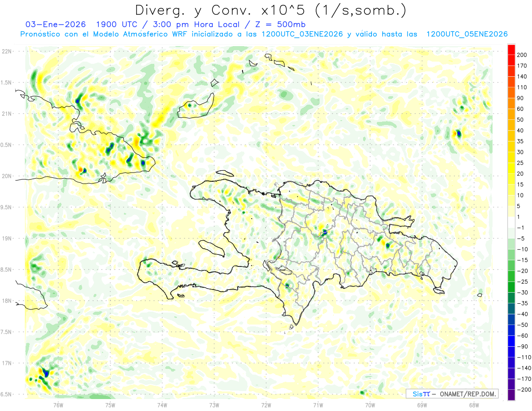Click the positive "110" colorbar label
The height and width of the screenshot is (411, 532).
point(522,87)
